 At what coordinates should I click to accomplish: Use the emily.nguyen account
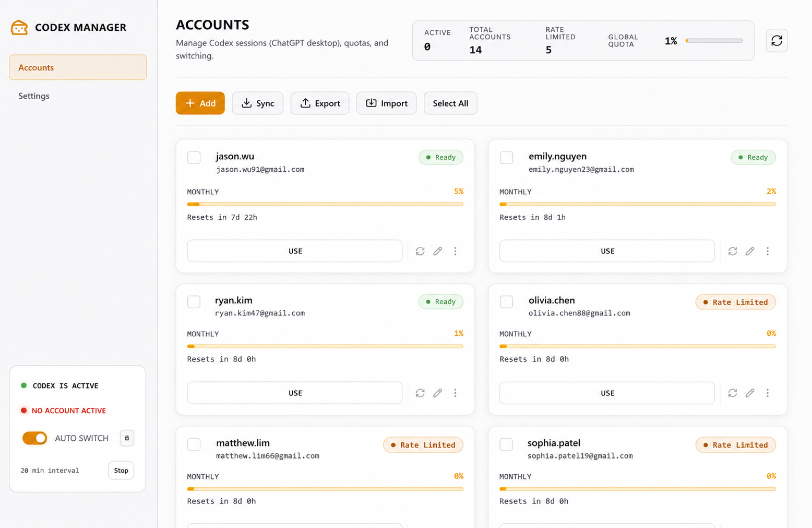(x=607, y=251)
